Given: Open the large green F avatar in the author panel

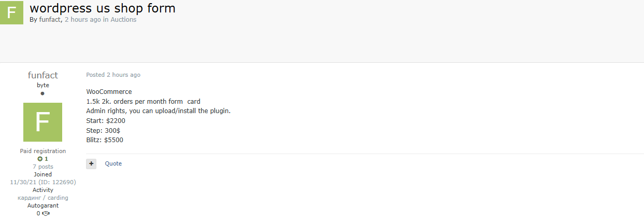Looking at the screenshot, I should coord(42,122).
